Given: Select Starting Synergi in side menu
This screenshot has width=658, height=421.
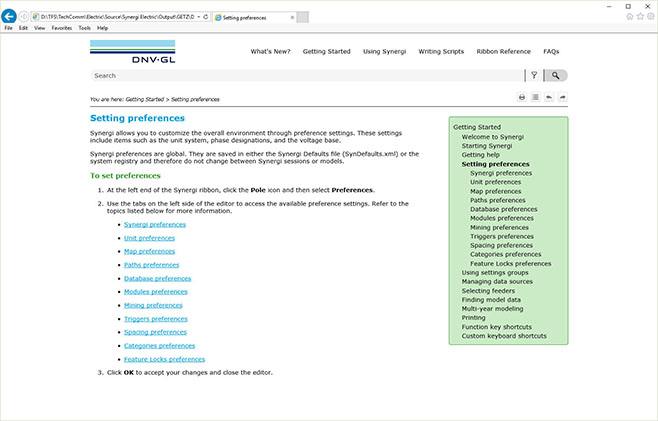Looking at the screenshot, I should [x=487, y=146].
